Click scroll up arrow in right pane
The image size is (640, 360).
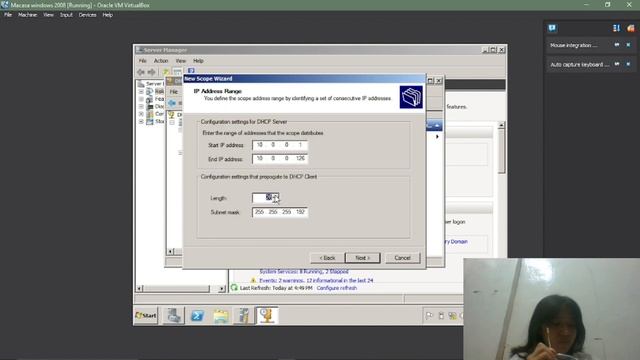(501, 125)
